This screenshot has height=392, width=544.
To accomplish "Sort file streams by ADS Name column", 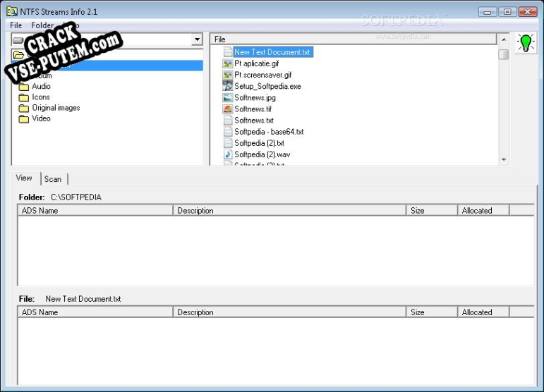I will (x=95, y=312).
